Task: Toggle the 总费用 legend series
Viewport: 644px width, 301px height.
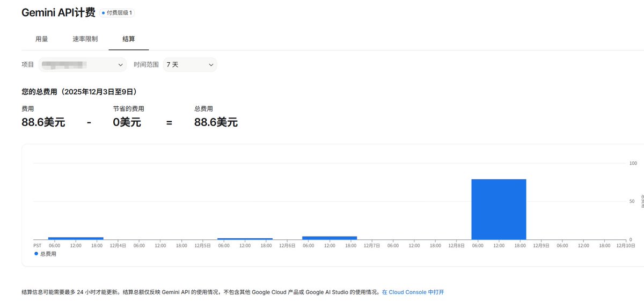Action: (48, 254)
